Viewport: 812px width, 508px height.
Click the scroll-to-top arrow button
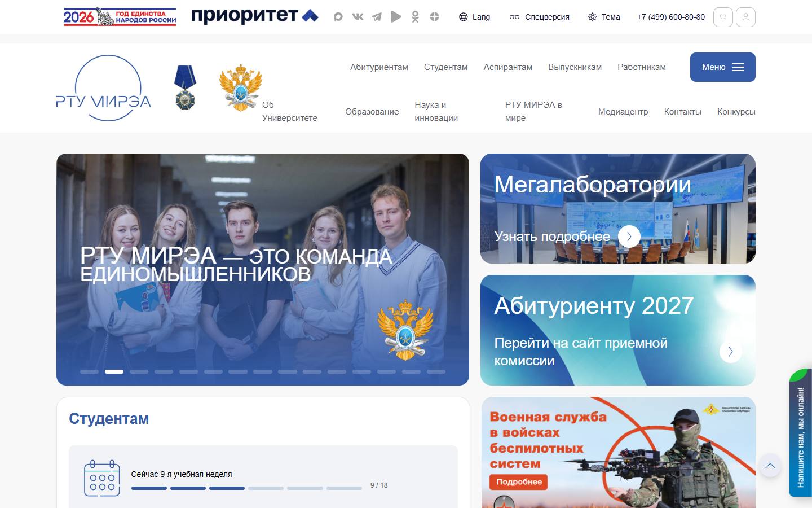pyautogui.click(x=770, y=466)
